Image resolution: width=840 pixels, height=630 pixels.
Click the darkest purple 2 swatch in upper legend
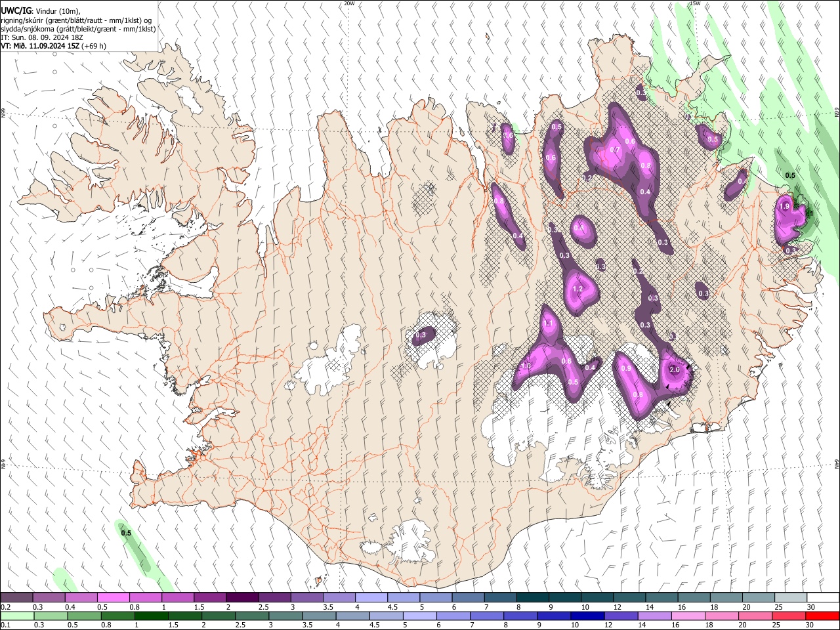pyautogui.click(x=241, y=598)
